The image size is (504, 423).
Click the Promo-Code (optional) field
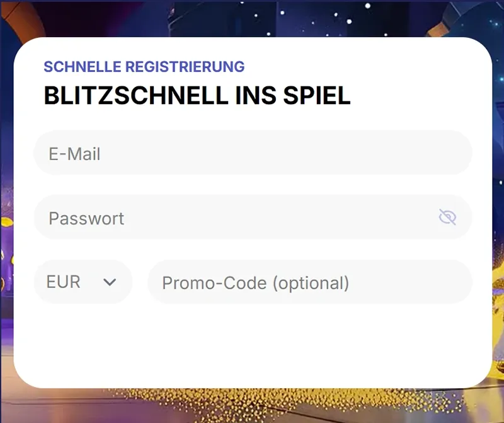click(309, 282)
